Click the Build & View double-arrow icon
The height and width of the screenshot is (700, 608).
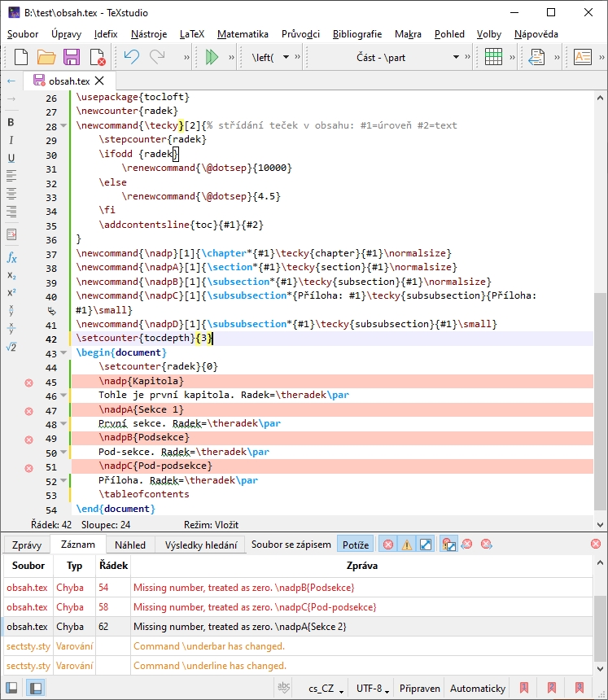tap(212, 57)
